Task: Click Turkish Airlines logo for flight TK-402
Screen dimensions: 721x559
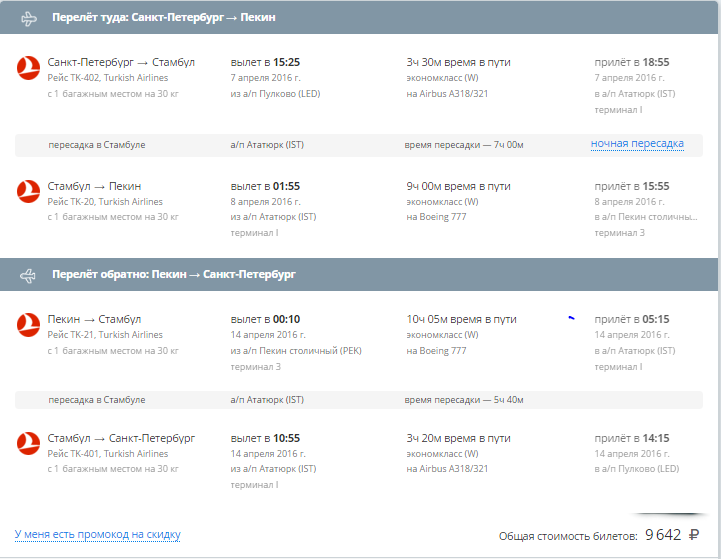Action: coord(29,68)
